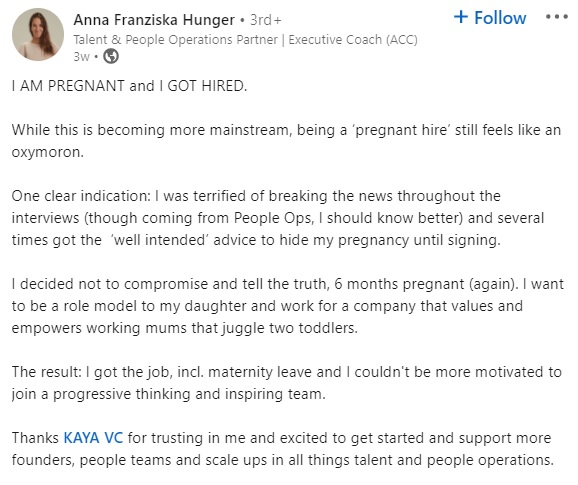Click the 3w post timestamp
578x485 pixels.
[x=81, y=56]
